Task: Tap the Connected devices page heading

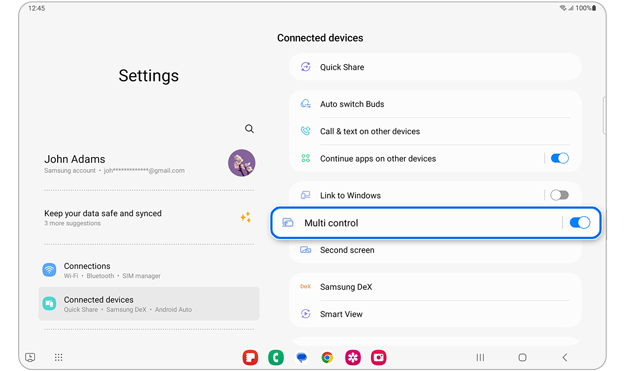Action: coord(320,38)
